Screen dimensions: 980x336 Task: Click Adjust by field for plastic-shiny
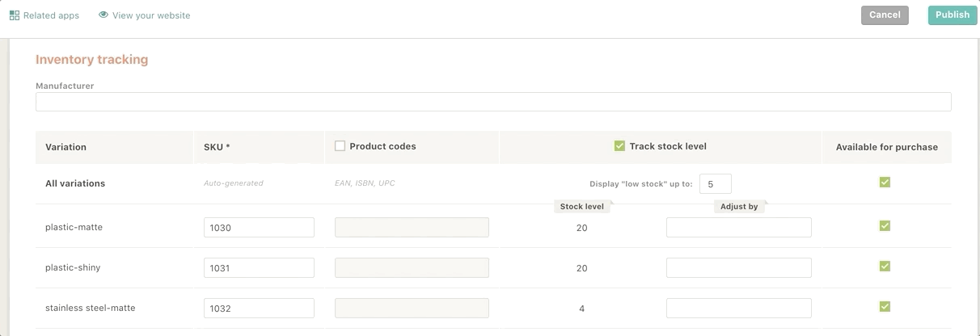click(x=739, y=268)
